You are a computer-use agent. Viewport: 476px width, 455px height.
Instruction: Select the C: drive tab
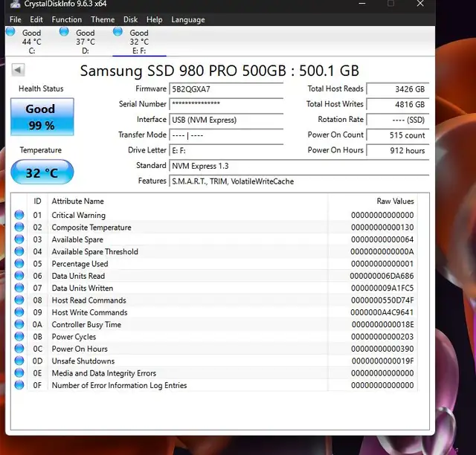pos(31,42)
